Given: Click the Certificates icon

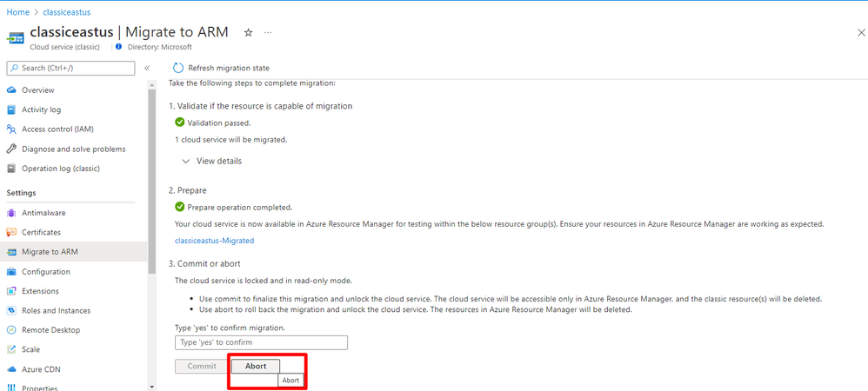Looking at the screenshot, I should (11, 232).
